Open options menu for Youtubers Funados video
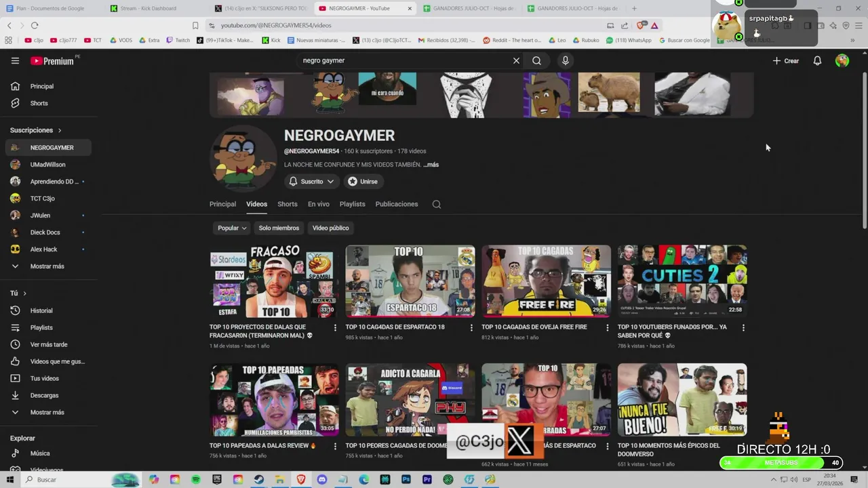The width and height of the screenshot is (868, 488). pyautogui.click(x=743, y=327)
